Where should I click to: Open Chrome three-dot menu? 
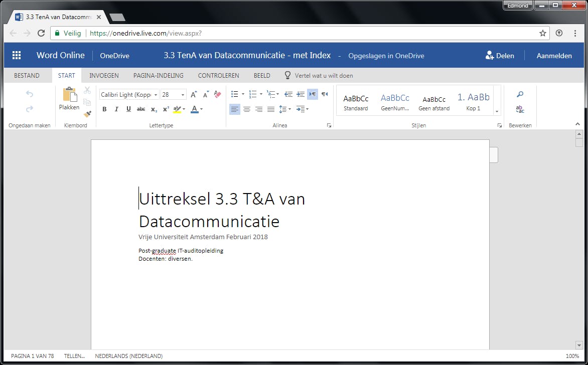coord(575,33)
